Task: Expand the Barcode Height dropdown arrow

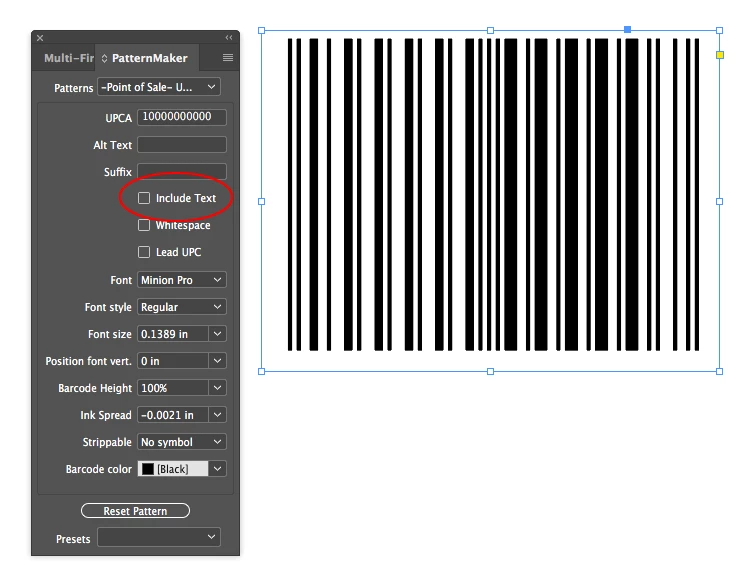Action: point(218,389)
